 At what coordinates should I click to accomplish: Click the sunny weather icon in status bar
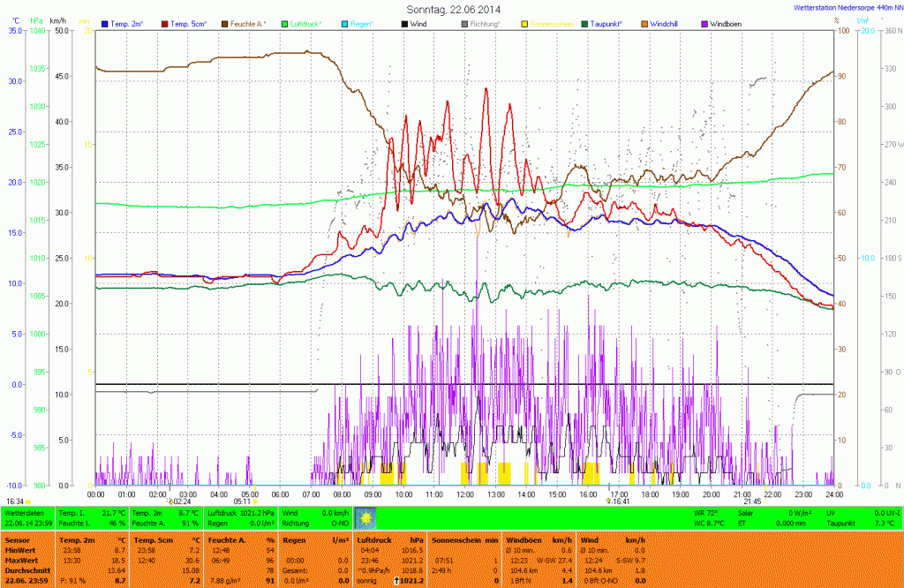[365, 517]
